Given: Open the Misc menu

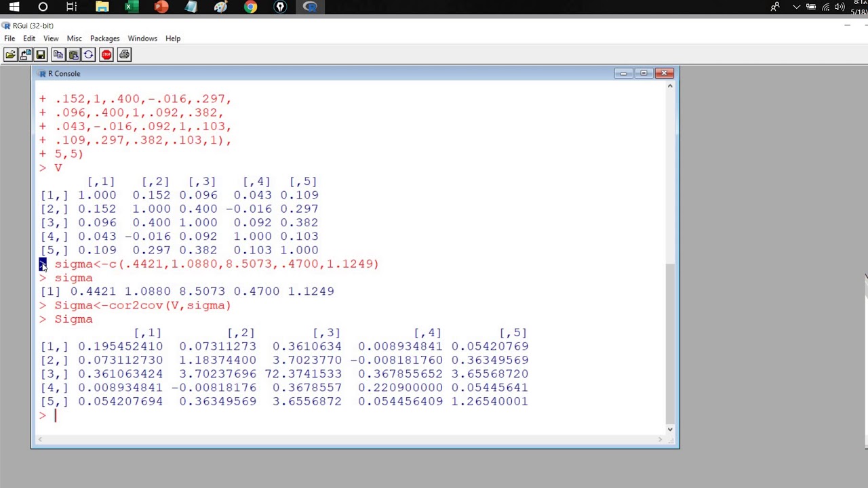Looking at the screenshot, I should point(74,39).
